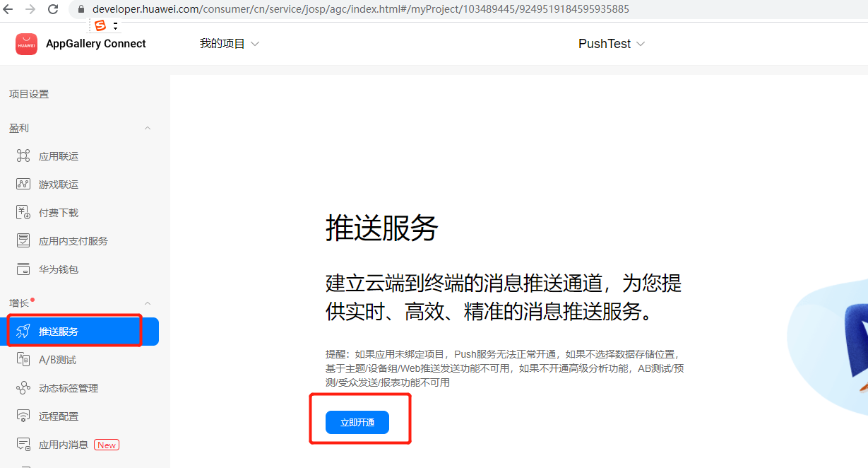Click the Huawei AppGallery Connect logo
The height and width of the screenshot is (468, 868).
[x=26, y=44]
